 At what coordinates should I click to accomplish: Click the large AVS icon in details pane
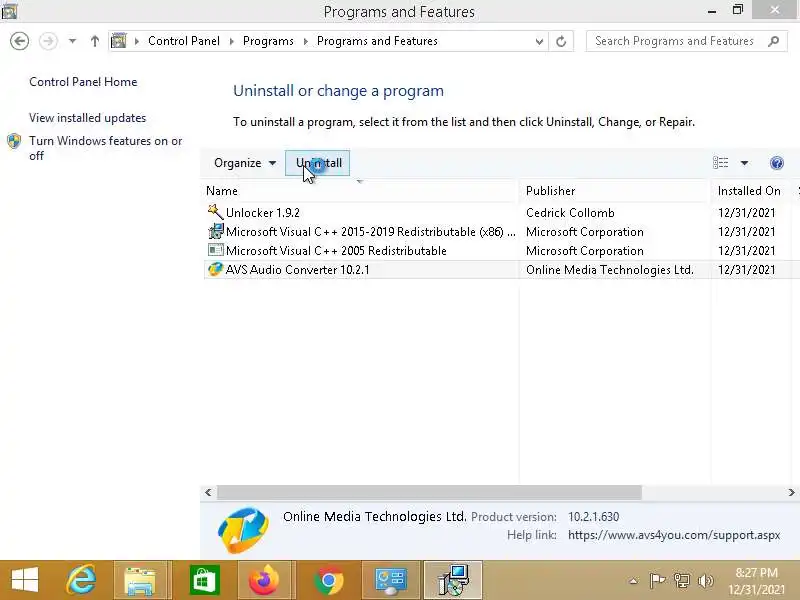pyautogui.click(x=243, y=530)
